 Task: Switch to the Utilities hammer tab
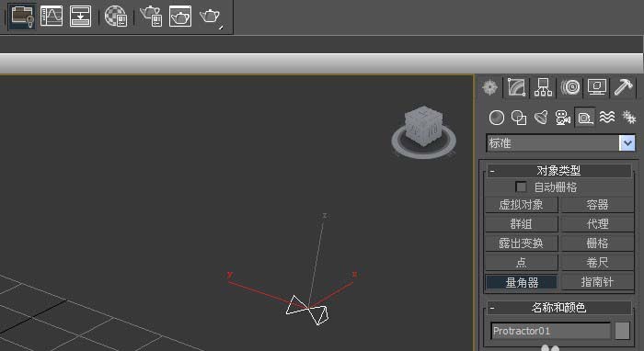(624, 87)
